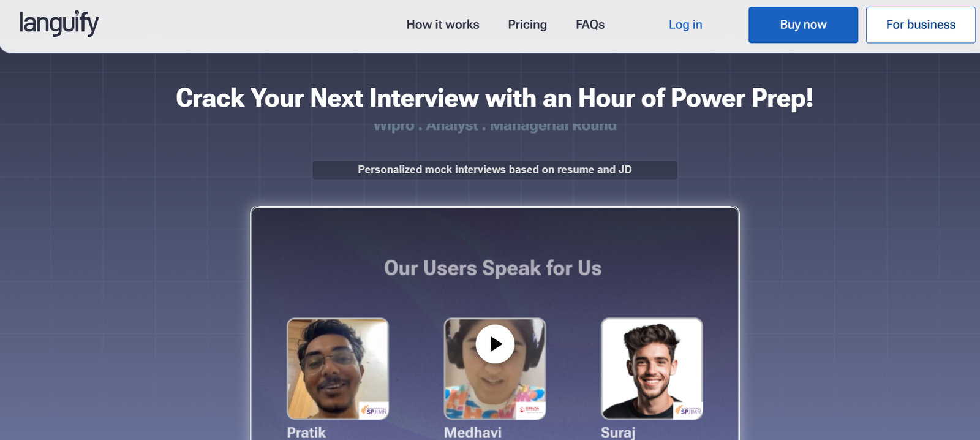Open Pratik's testimonial thumbnail
The width and height of the screenshot is (980, 440).
[337, 368]
